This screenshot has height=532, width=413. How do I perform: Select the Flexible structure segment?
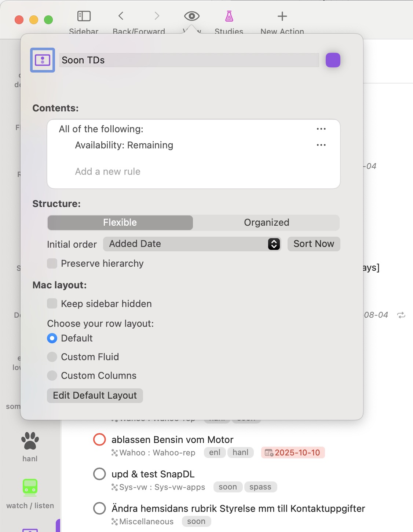[x=120, y=222]
